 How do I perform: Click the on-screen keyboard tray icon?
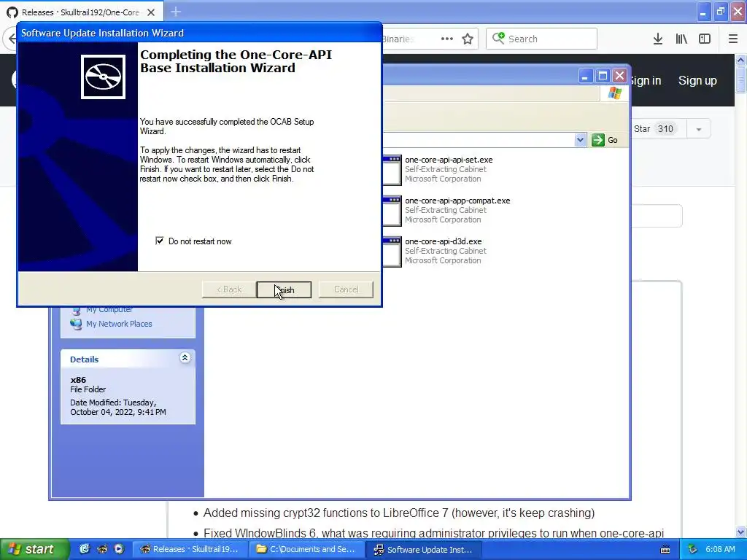665,550
